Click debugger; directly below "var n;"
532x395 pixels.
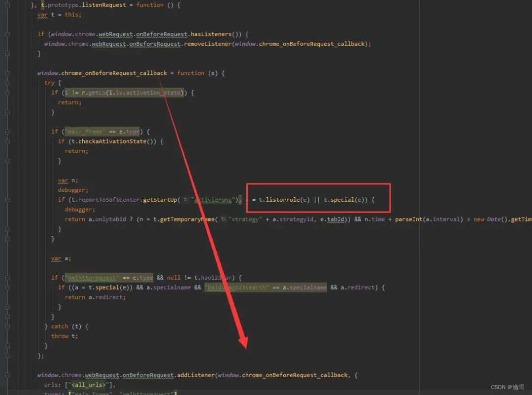(x=73, y=190)
